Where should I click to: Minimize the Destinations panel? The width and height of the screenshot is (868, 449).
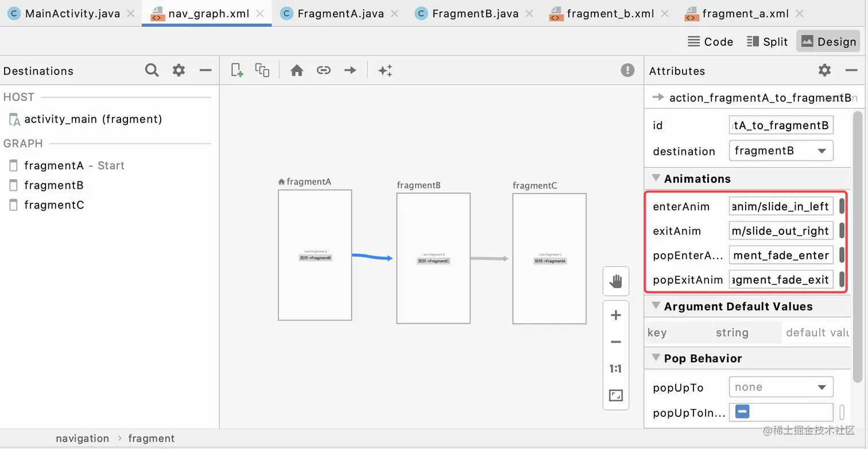tap(206, 70)
